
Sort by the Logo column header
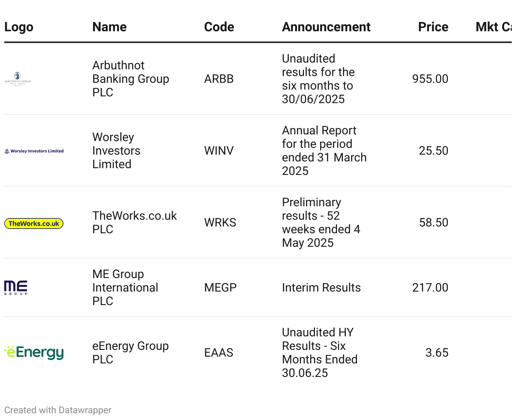19,27
